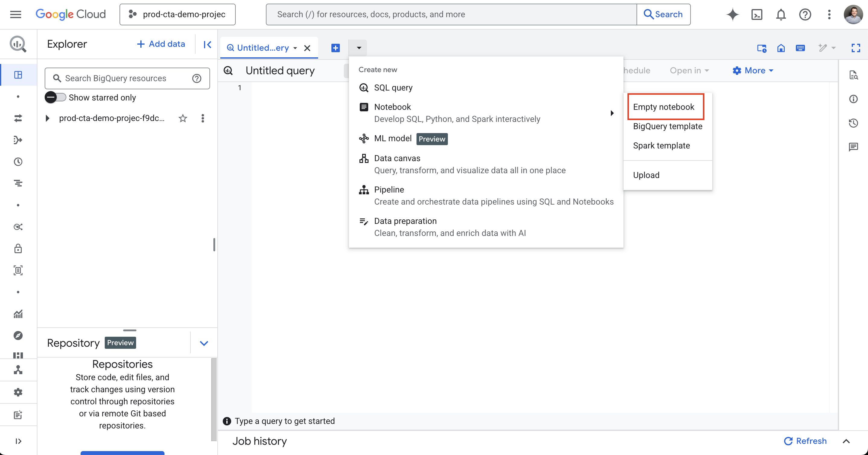Activate Cloud Shell terminal icon
868x455 pixels.
tap(757, 14)
